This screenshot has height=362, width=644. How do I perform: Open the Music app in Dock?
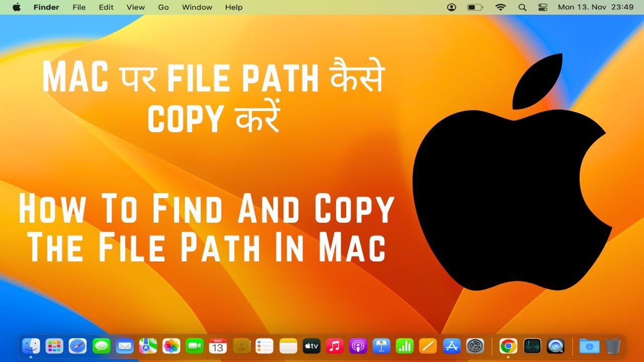335,346
